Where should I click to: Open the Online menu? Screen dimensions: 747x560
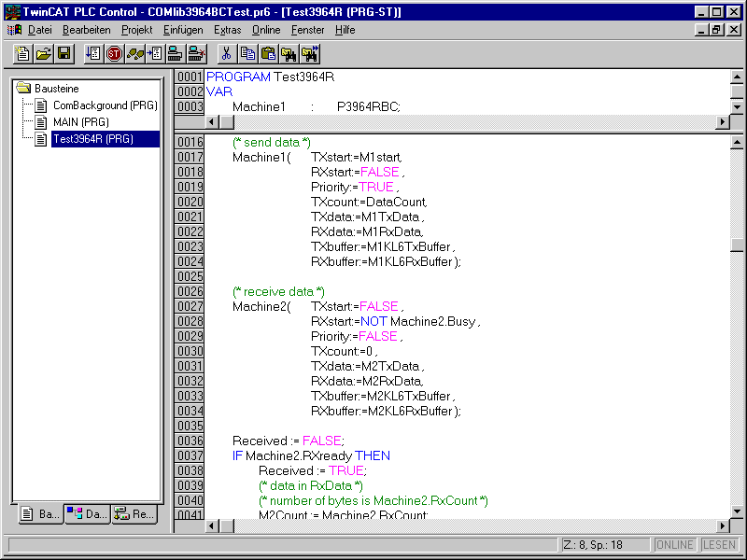[266, 30]
